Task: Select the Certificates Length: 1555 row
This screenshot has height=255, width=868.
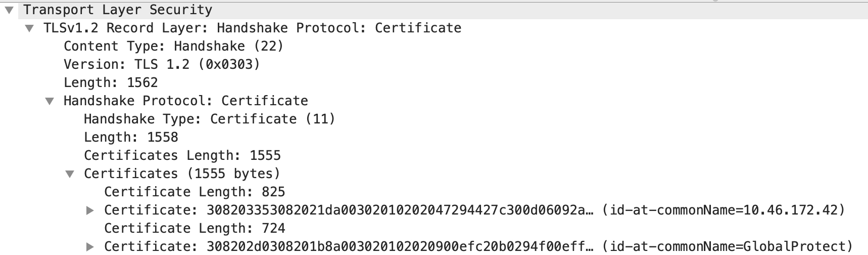Action: click(182, 156)
